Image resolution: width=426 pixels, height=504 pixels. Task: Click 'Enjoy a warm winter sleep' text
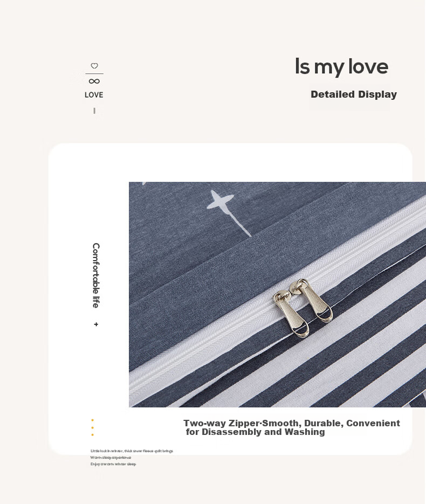(x=113, y=464)
